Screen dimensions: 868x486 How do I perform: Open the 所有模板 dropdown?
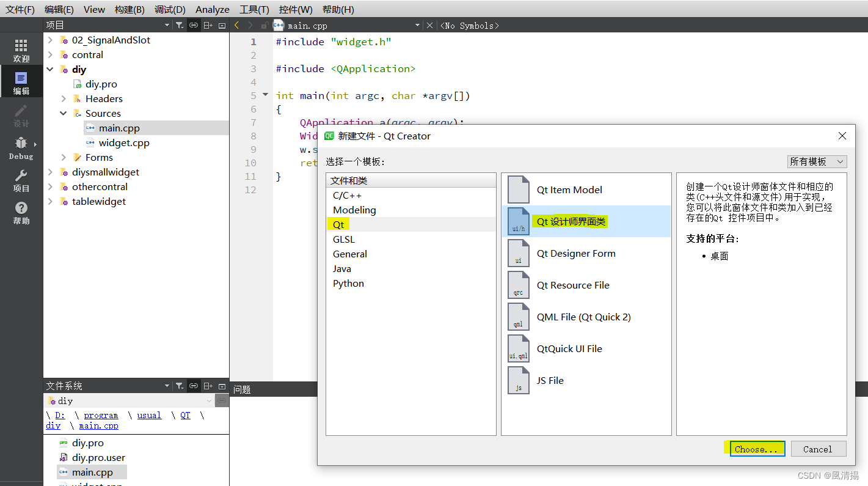click(817, 161)
